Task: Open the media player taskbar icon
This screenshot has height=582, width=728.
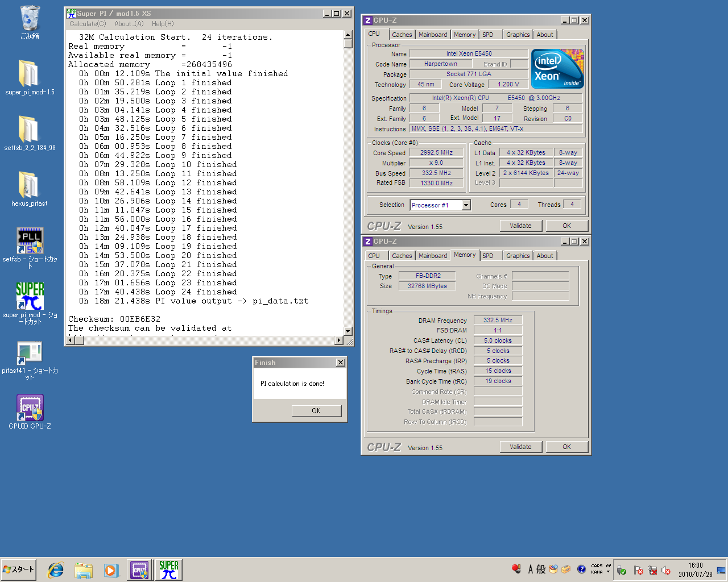Action: (111, 570)
